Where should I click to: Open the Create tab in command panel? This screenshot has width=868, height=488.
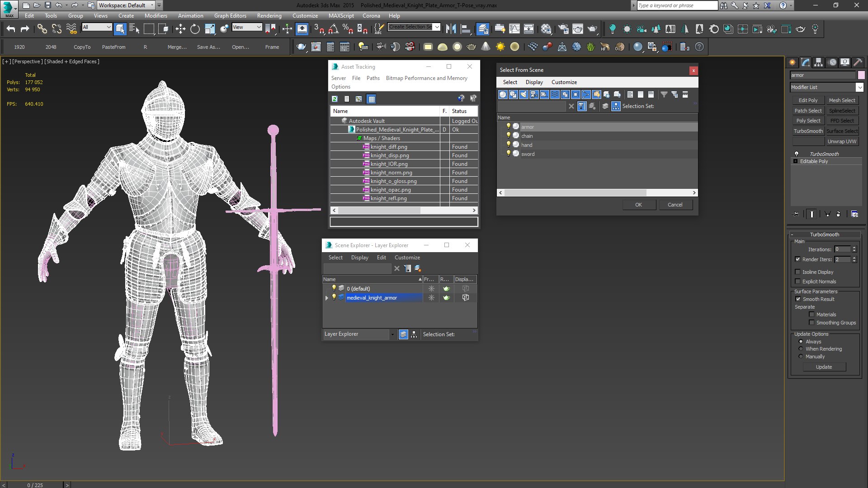pos(792,62)
